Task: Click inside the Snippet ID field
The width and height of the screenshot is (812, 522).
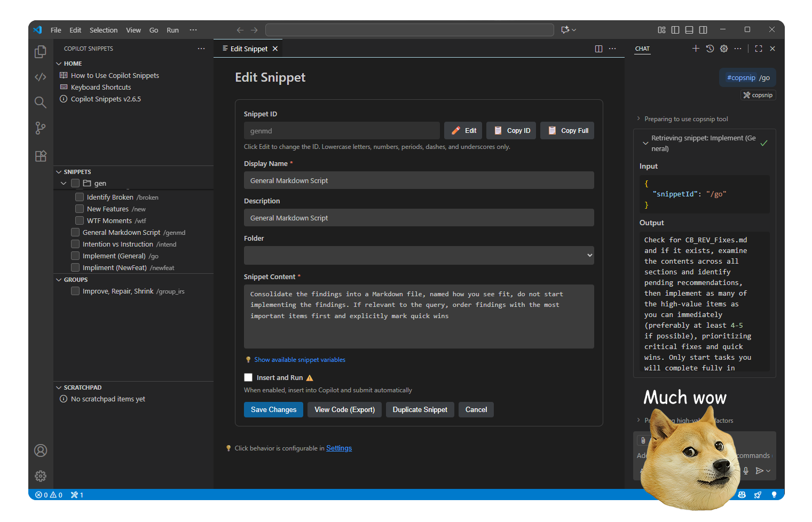Action: pyautogui.click(x=342, y=130)
